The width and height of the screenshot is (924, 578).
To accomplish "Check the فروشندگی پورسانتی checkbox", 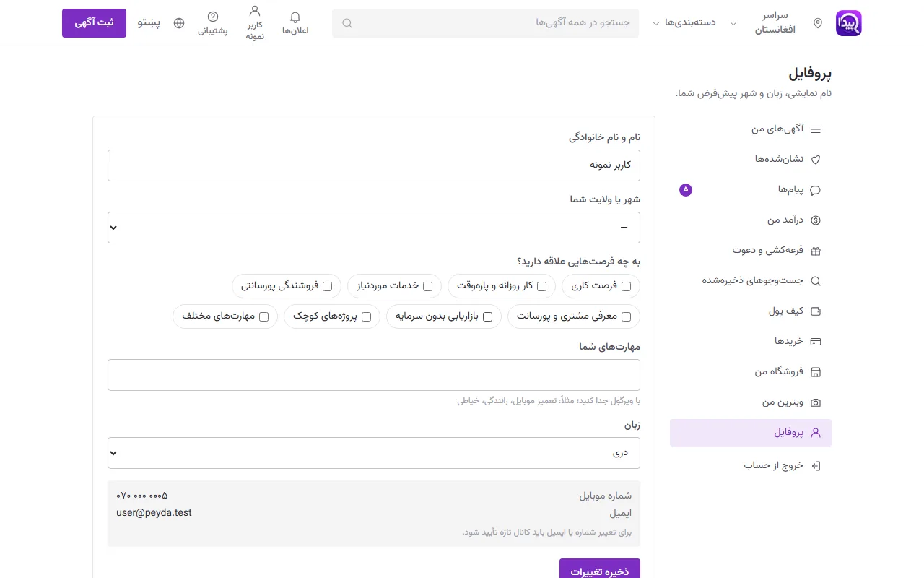I will [x=328, y=286].
